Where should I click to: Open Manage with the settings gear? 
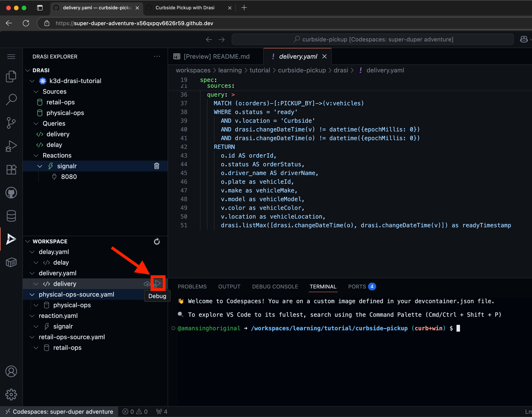[x=11, y=395]
